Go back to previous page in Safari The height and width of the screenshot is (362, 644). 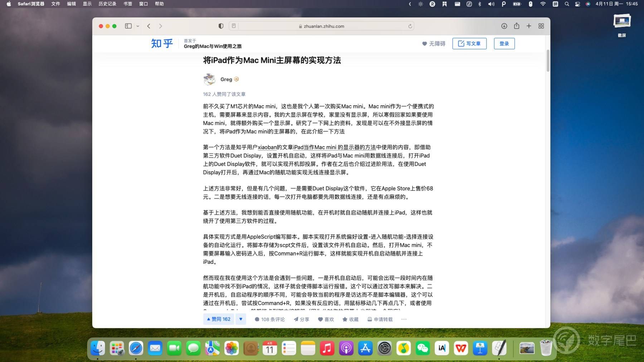(x=149, y=26)
